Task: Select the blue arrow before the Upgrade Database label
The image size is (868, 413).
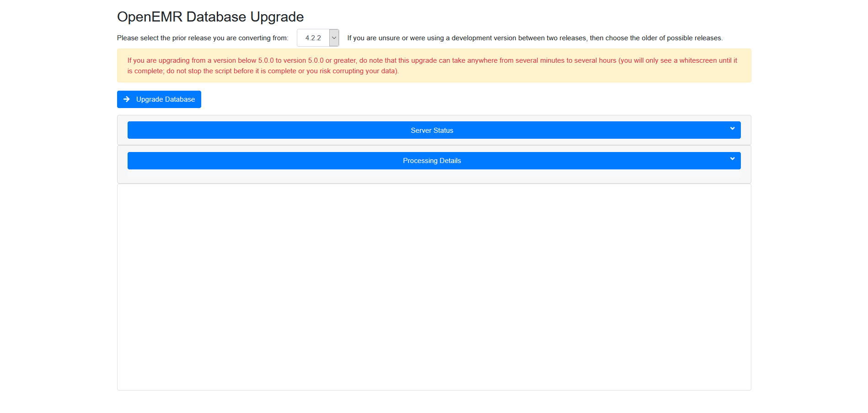Action: pyautogui.click(x=127, y=99)
